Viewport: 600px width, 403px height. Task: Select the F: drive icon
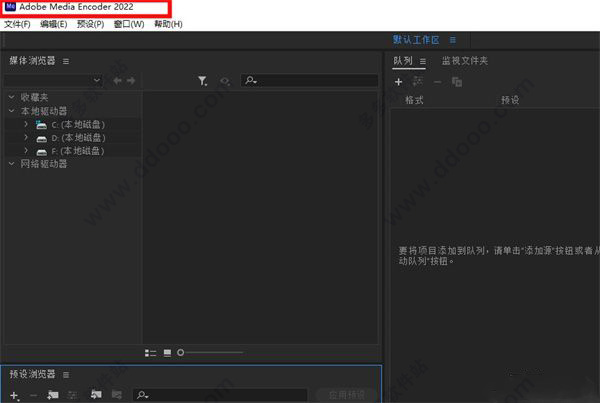point(41,152)
